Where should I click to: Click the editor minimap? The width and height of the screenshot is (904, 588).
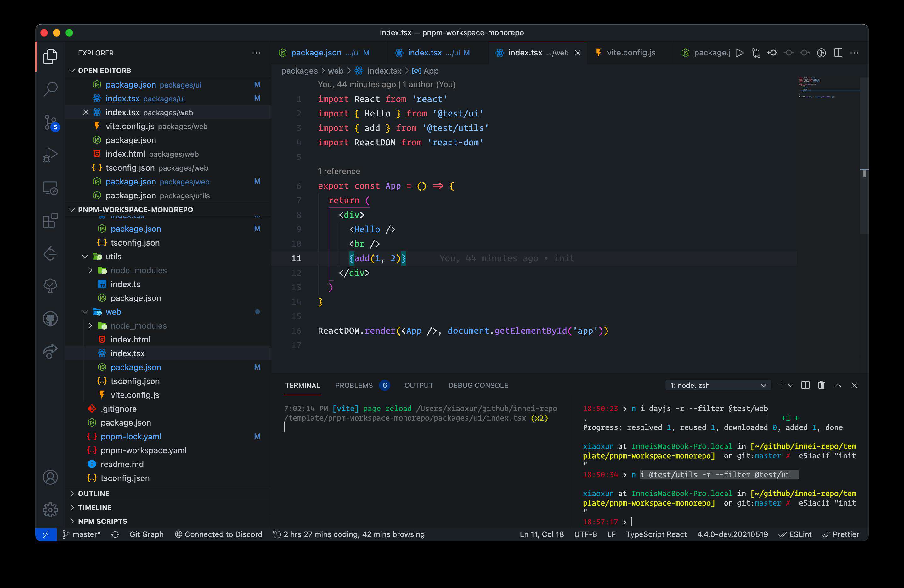[x=828, y=88]
